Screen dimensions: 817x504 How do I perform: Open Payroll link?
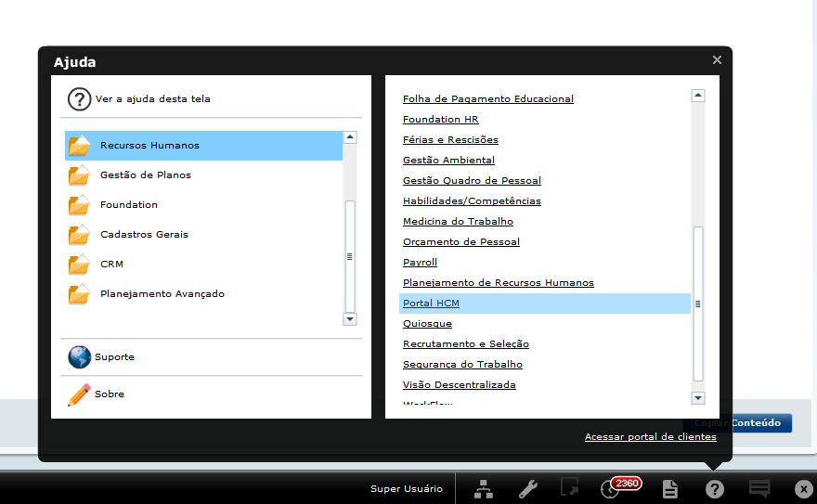click(x=420, y=263)
